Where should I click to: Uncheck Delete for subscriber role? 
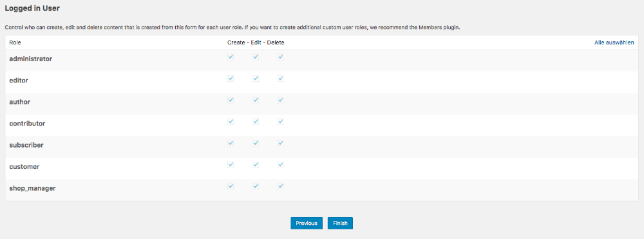coord(281,143)
